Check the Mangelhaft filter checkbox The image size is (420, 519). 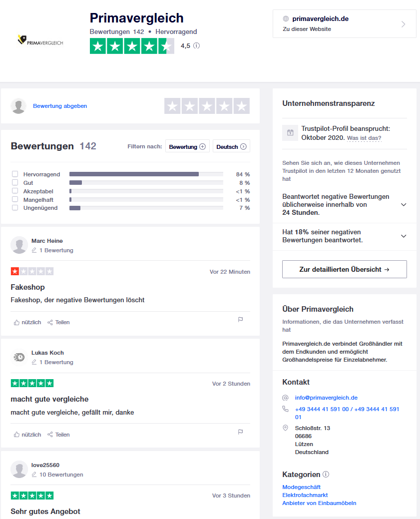(15, 199)
